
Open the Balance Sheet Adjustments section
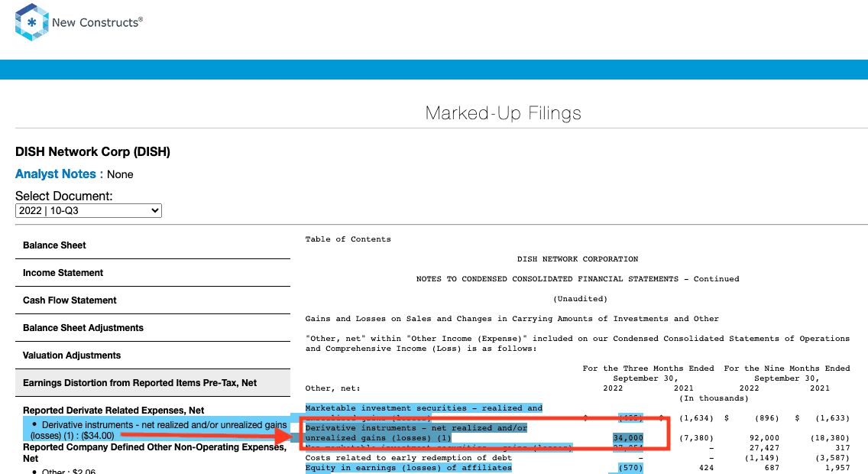click(153, 328)
